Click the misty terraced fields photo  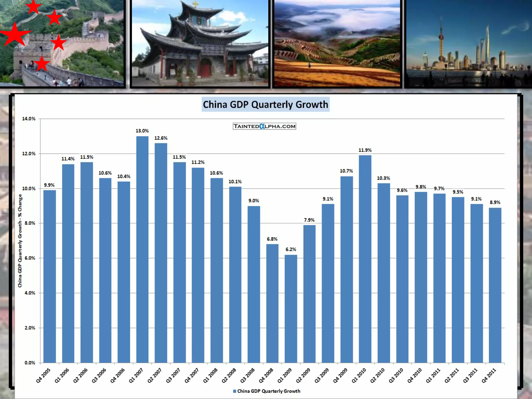[337, 44]
